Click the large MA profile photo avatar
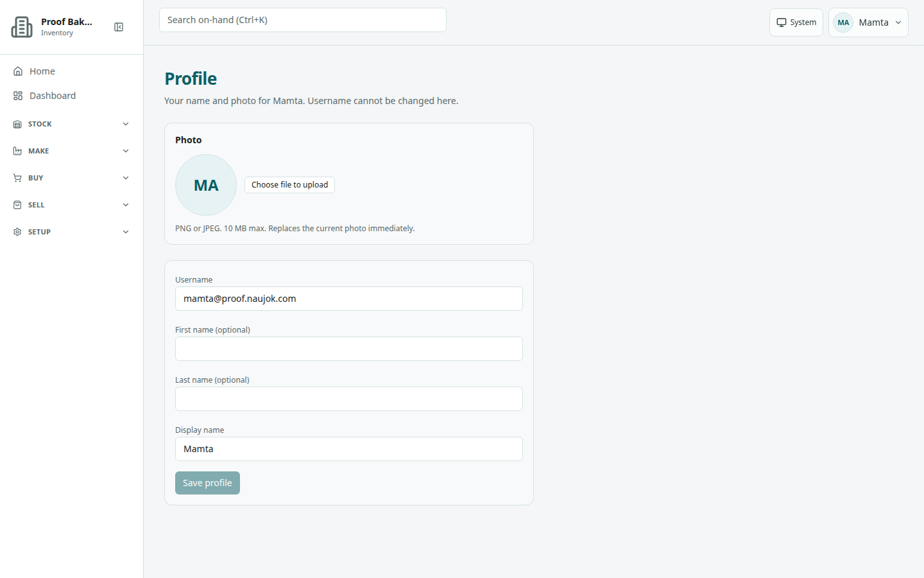Screen dimensions: 924x578 click(206, 185)
